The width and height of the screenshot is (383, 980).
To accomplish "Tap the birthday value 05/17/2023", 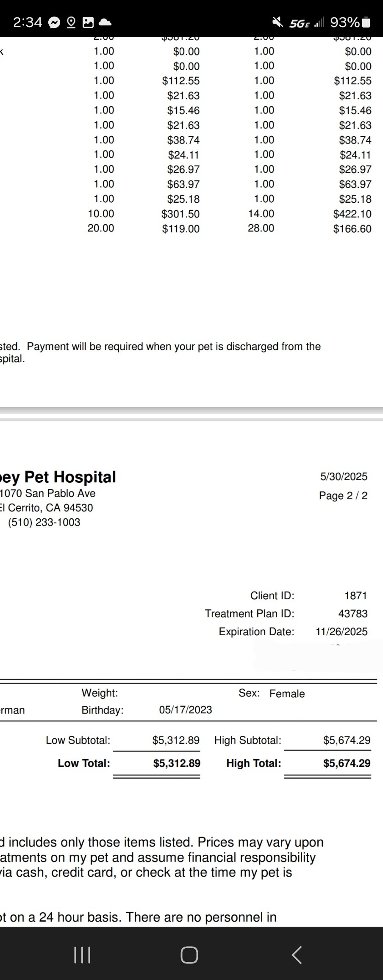I will coord(186,710).
